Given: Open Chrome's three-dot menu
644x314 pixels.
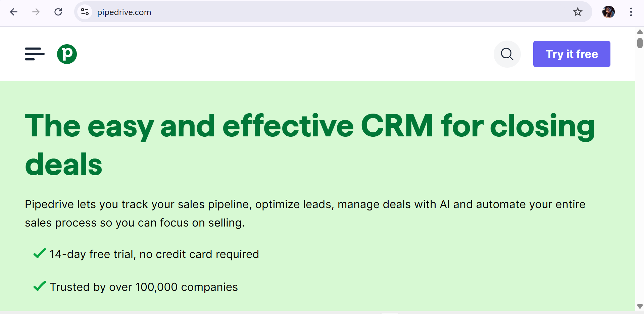Looking at the screenshot, I should (x=631, y=12).
